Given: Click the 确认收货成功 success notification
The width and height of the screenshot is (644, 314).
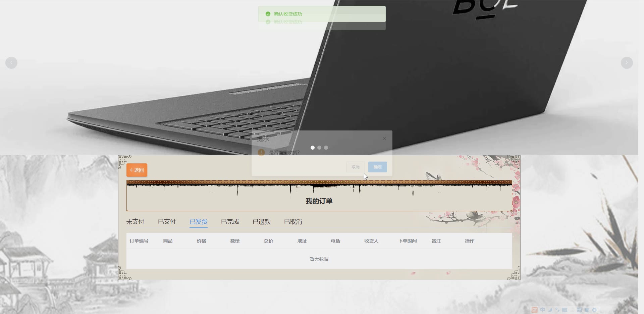Looking at the screenshot, I should point(322,14).
